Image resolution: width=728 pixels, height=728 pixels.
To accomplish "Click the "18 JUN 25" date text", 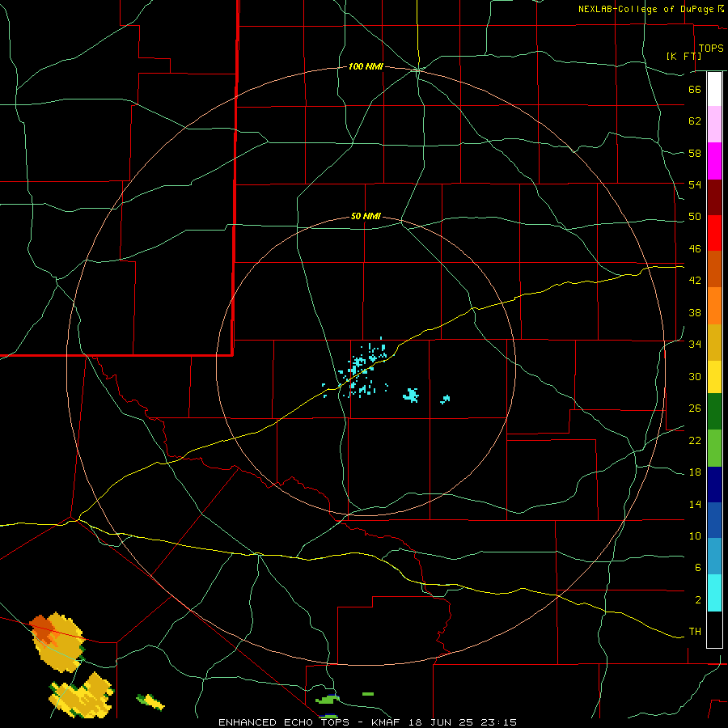I will (x=441, y=722).
